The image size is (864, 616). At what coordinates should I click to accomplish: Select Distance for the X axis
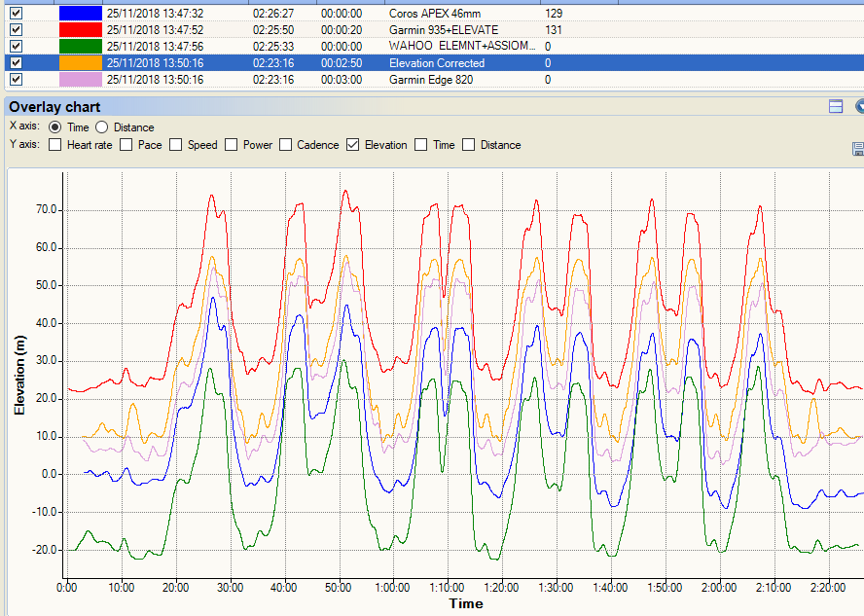[102, 127]
